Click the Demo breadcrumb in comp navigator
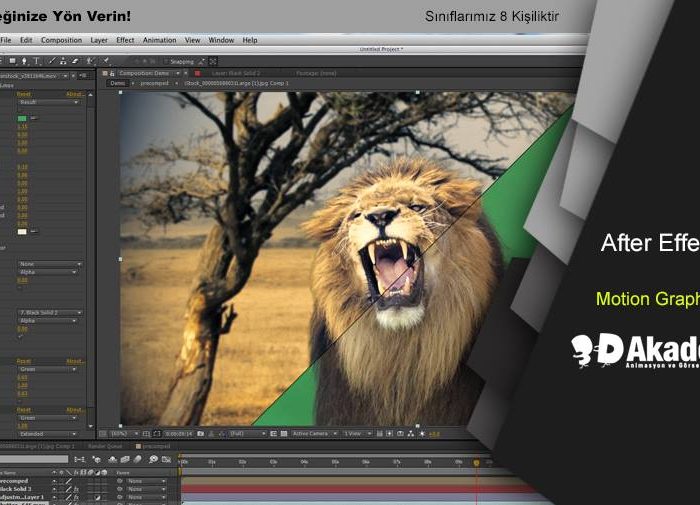The image size is (700, 505). click(x=117, y=83)
